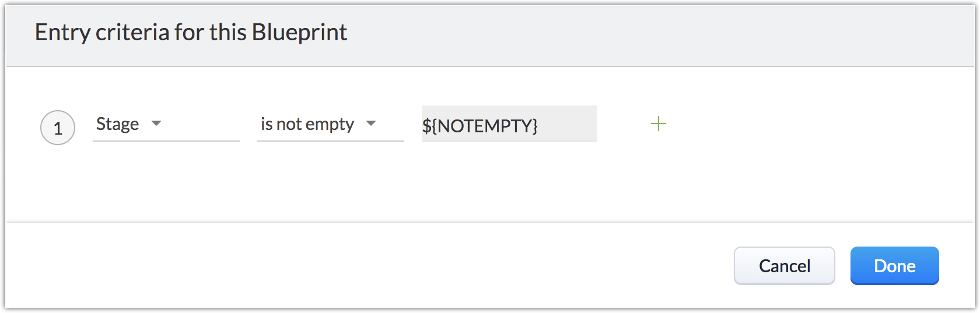Click the 'is not empty' operator text

307,124
